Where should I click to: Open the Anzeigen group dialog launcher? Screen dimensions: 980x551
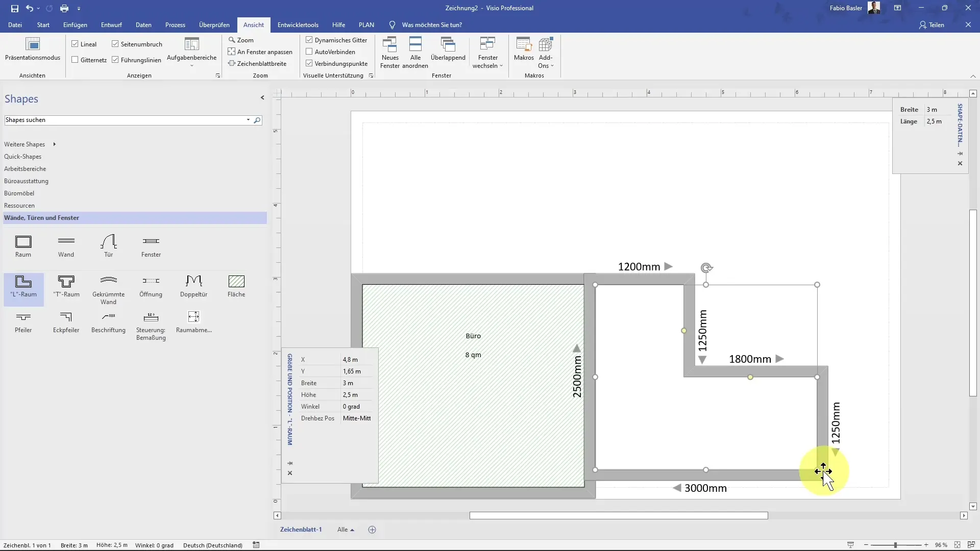(218, 76)
